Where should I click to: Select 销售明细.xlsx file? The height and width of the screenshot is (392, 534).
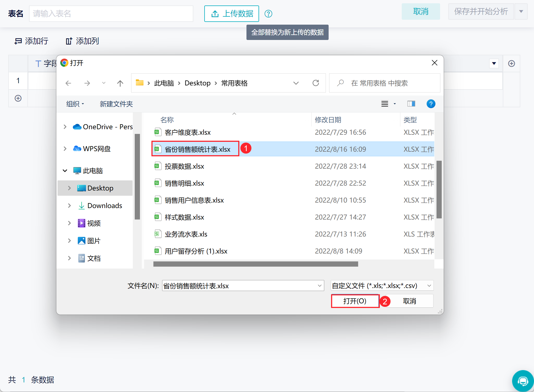[184, 183]
